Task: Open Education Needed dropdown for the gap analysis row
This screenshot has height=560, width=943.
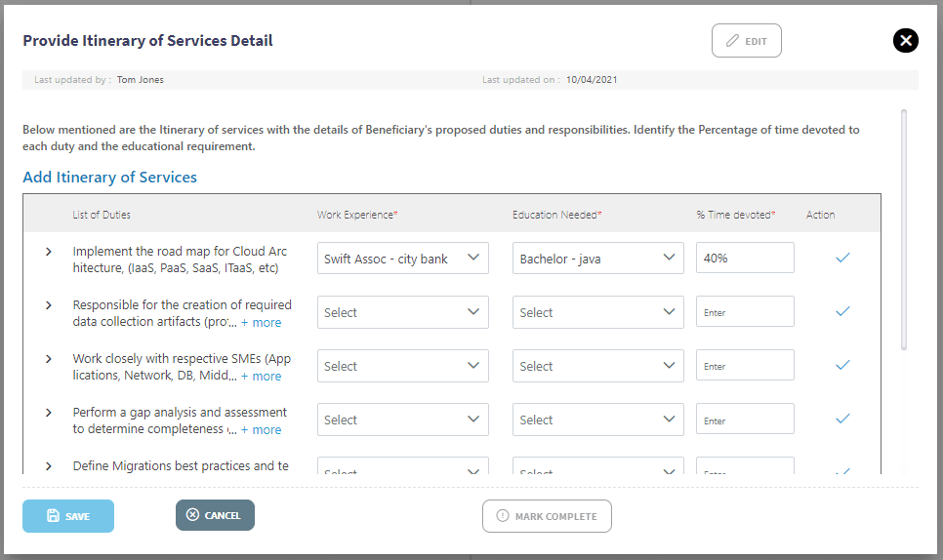Action: pos(597,420)
